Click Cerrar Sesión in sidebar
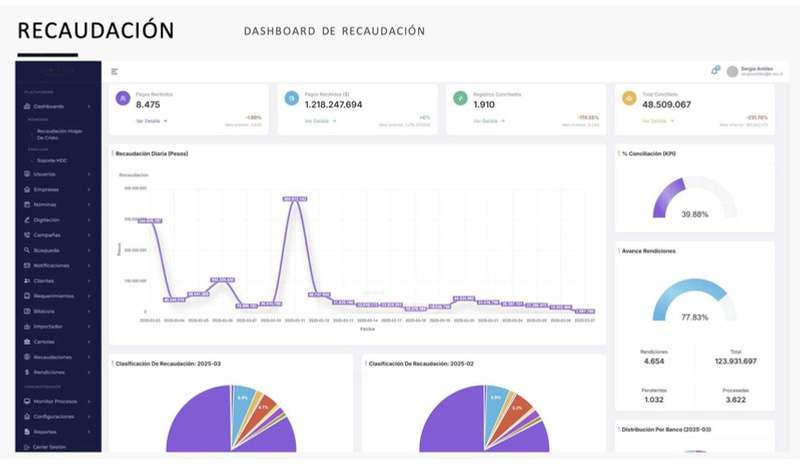Screen dimensions: 800x466 50,446
